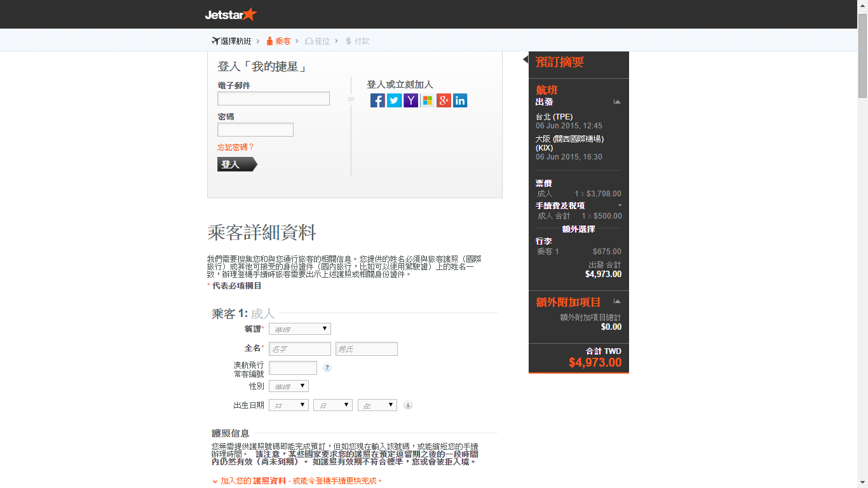Viewport: 868px width, 488px height.
Task: Open the 稱謂 title dropdown
Action: coord(300,329)
